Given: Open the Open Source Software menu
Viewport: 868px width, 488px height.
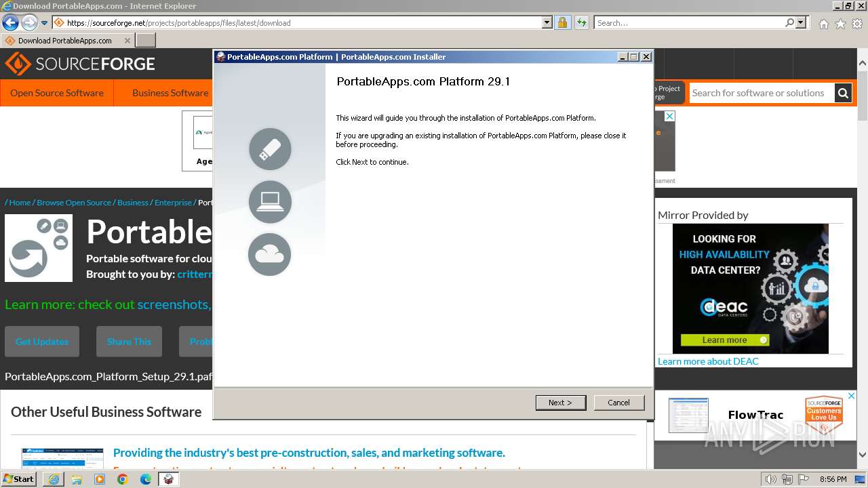Looking at the screenshot, I should (57, 93).
